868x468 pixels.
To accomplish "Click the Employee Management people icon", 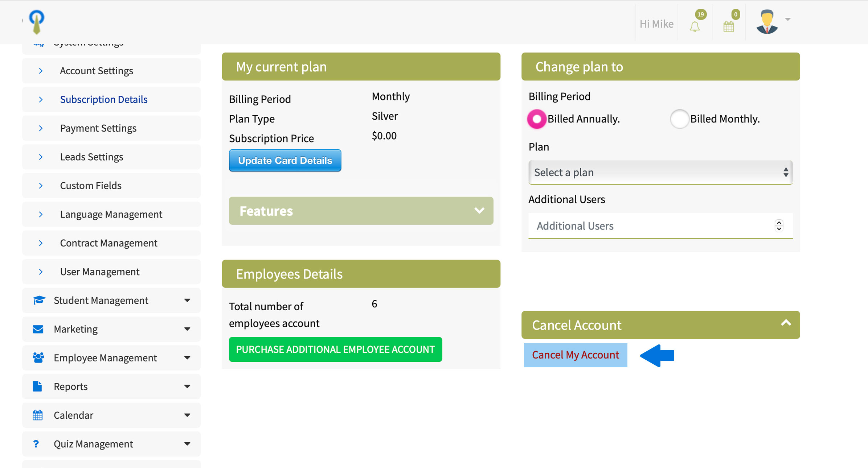I will [38, 358].
